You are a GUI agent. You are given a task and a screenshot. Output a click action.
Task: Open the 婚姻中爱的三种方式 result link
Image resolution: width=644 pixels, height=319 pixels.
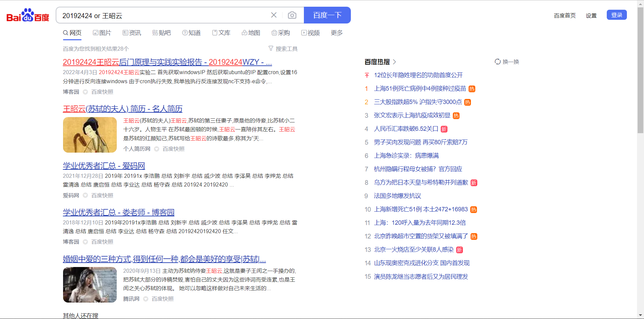coord(164,259)
